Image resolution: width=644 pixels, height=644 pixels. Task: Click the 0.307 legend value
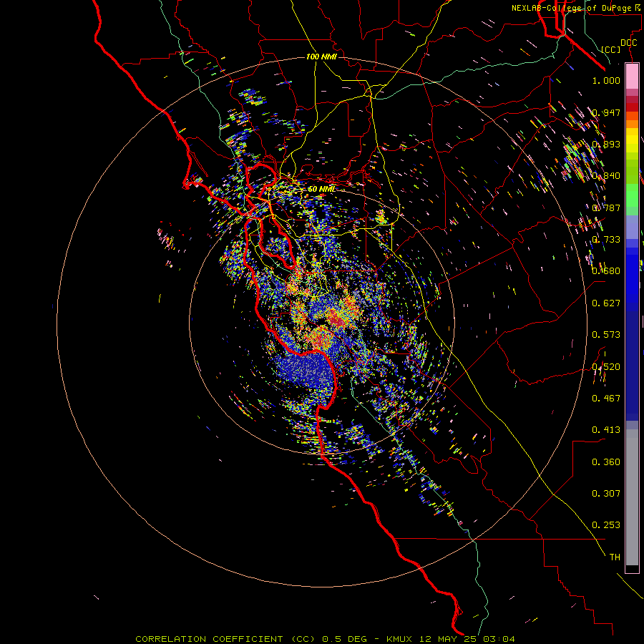(606, 493)
